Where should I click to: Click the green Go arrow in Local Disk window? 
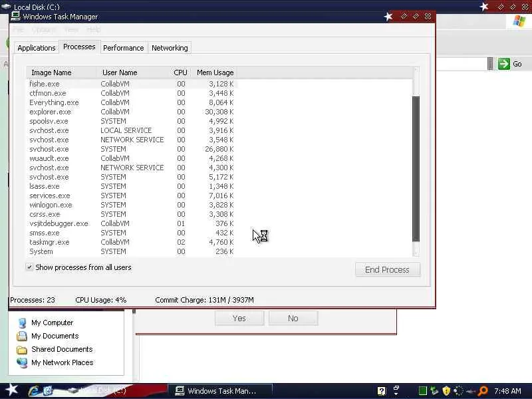pyautogui.click(x=504, y=64)
